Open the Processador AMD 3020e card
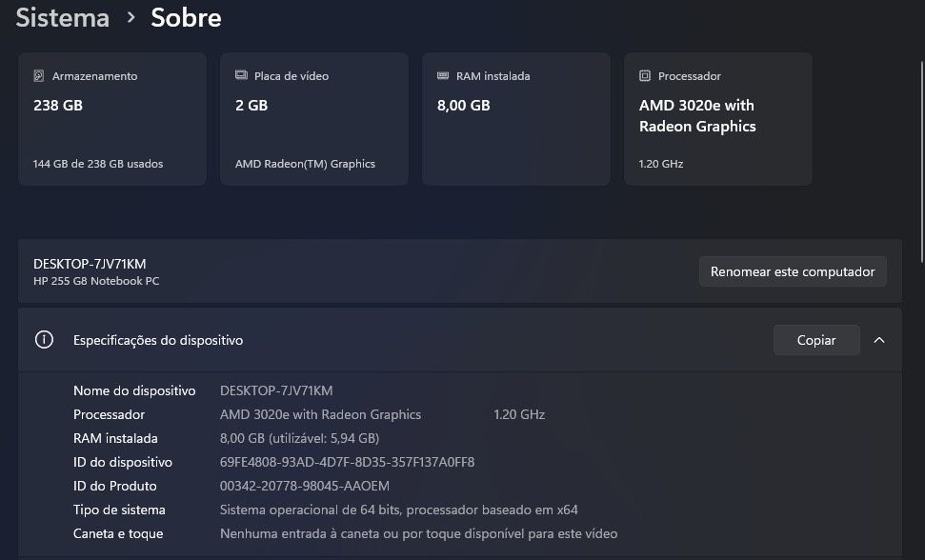 point(718,119)
